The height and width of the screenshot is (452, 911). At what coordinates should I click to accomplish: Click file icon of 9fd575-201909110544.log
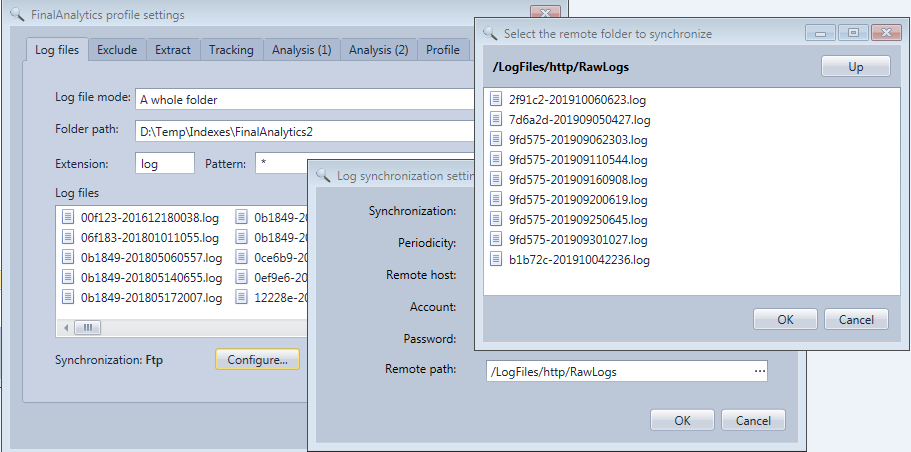(x=496, y=159)
